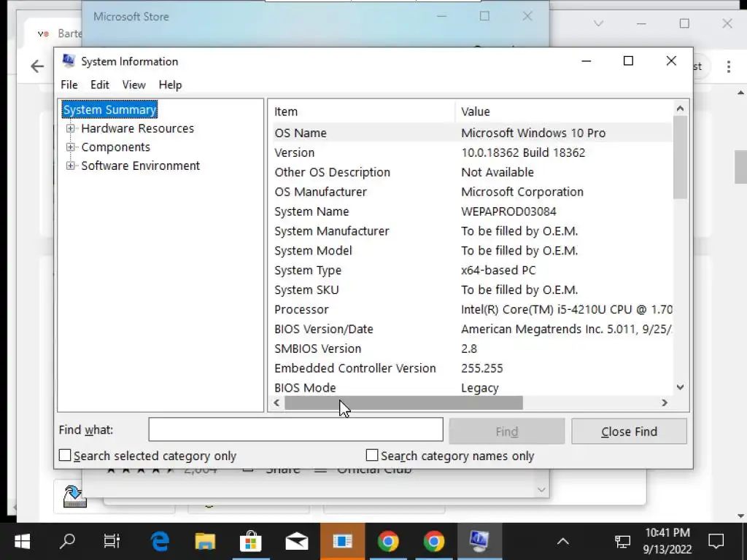Enable Search selected category only
The image size is (747, 560).
[x=65, y=455]
